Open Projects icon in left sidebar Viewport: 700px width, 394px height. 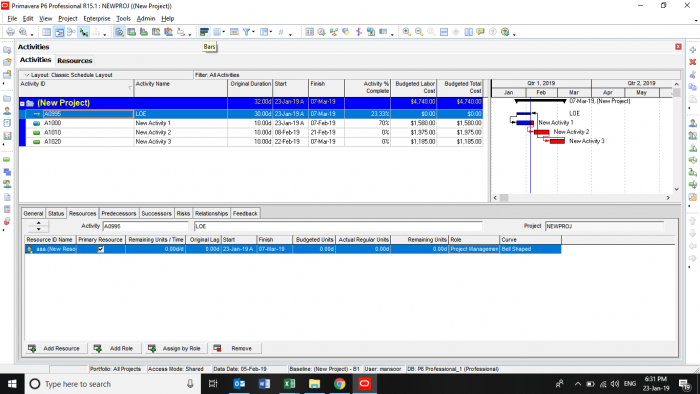[7, 99]
